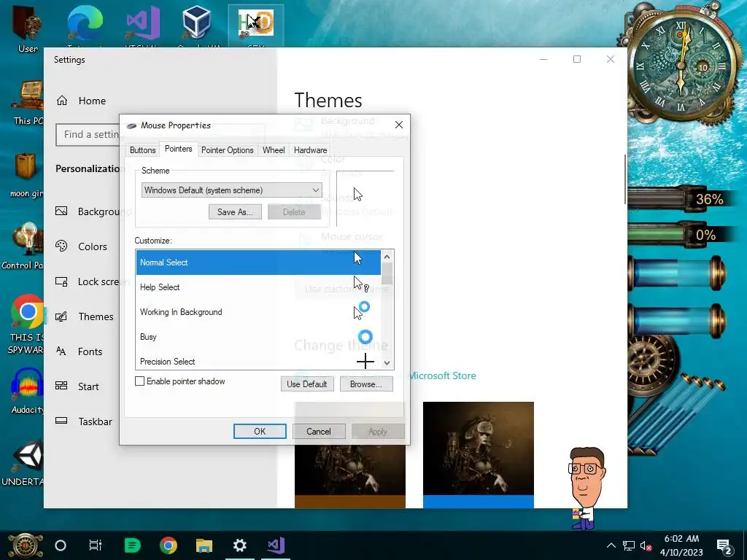Open Taskbar section in Settings sidebar
The image size is (747, 560).
point(95,421)
